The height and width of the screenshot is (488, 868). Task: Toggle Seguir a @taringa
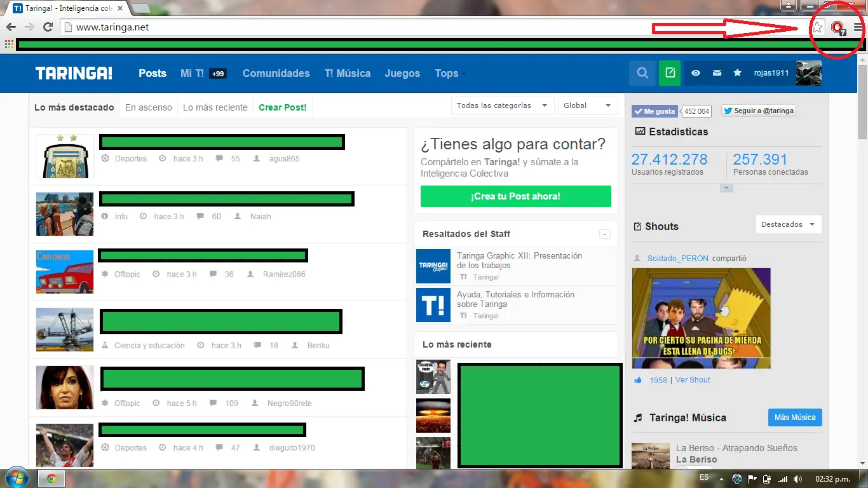coord(760,111)
